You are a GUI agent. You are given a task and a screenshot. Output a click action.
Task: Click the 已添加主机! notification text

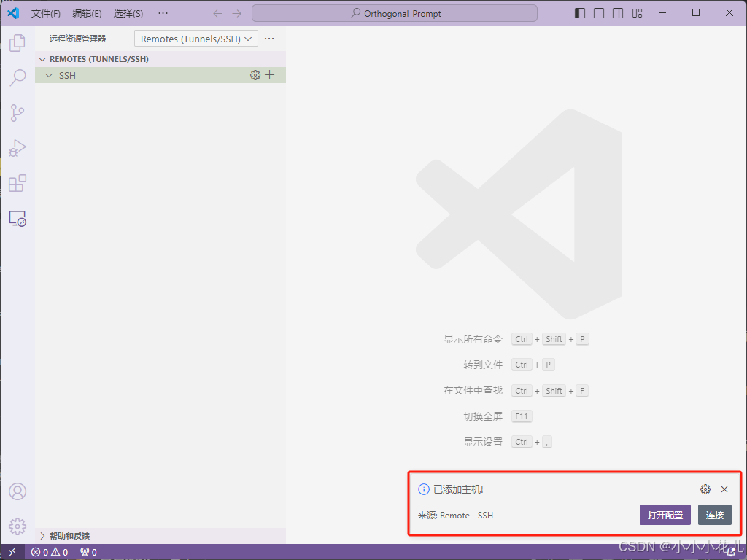tap(458, 489)
